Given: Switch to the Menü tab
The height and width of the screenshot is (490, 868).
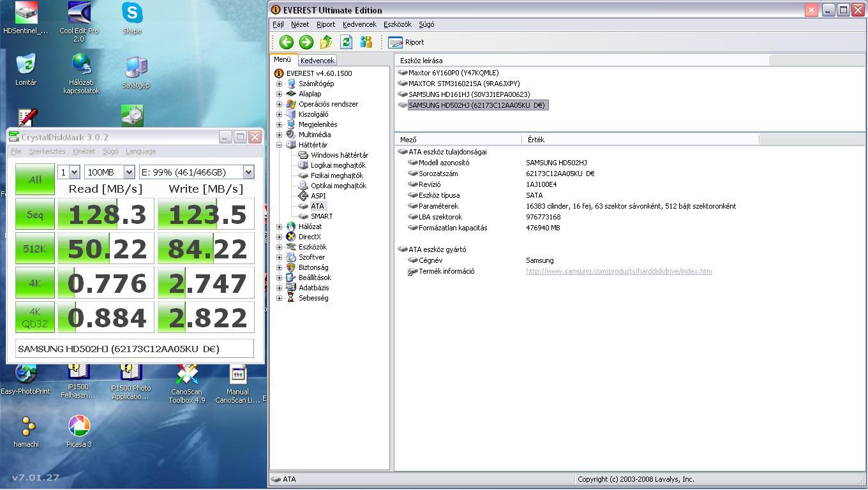Looking at the screenshot, I should pyautogui.click(x=282, y=59).
